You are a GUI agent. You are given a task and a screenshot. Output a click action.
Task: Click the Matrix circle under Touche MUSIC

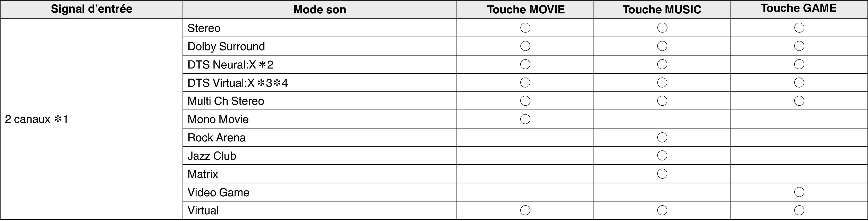click(662, 174)
